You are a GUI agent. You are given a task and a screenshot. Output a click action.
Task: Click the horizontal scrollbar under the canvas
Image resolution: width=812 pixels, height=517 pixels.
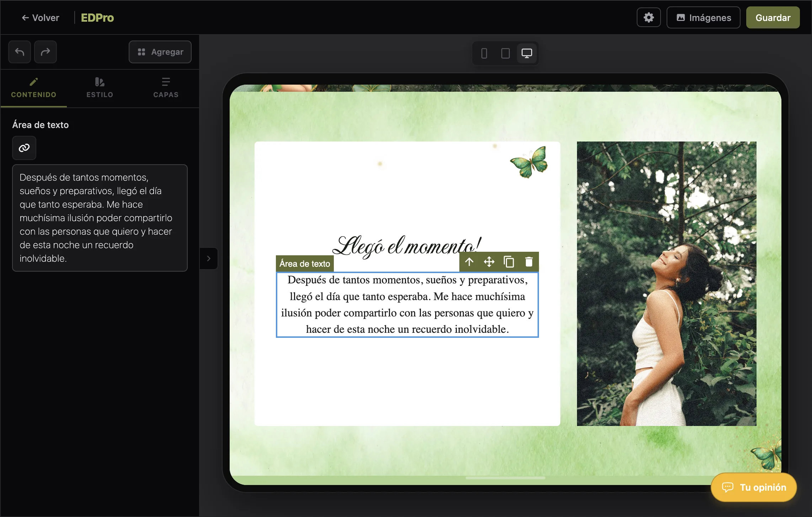(505, 478)
